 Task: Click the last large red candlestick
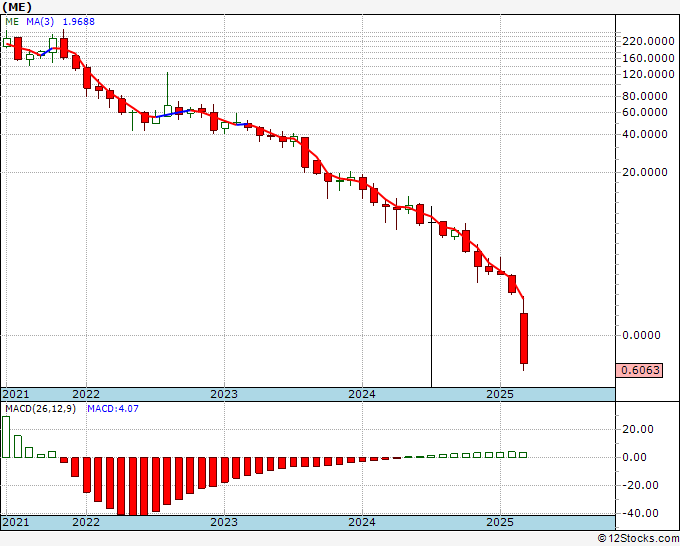[523, 338]
